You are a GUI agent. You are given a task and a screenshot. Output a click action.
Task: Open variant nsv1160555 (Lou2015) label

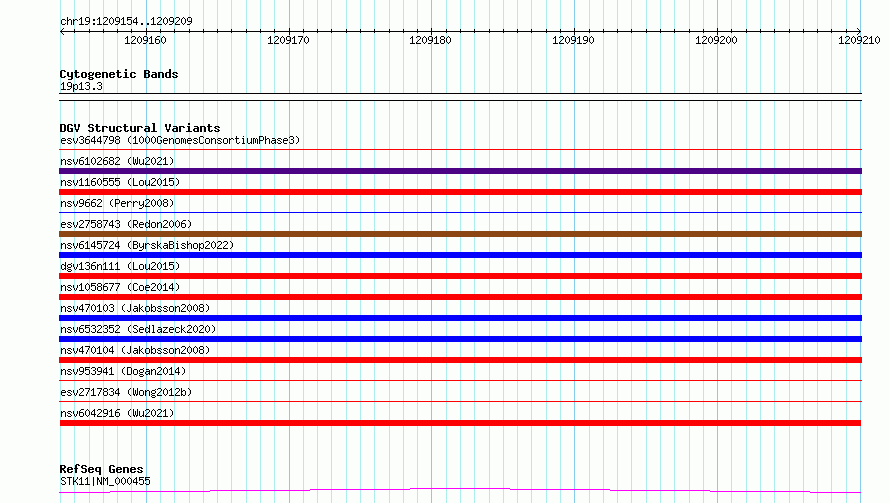click(x=120, y=182)
